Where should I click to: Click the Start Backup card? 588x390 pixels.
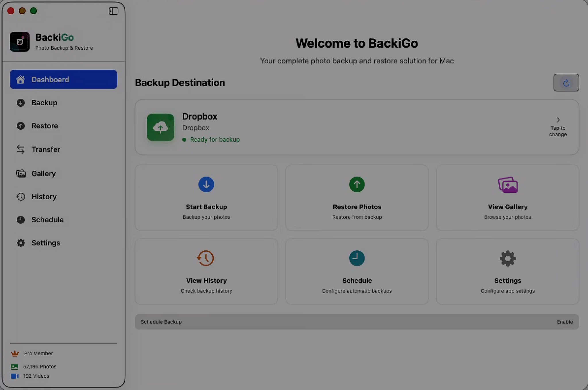coord(206,198)
